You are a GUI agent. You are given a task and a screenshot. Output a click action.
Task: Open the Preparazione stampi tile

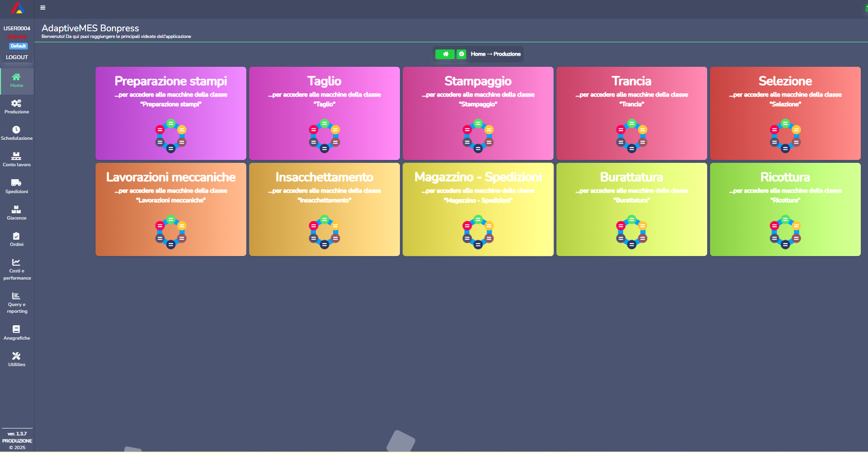(x=171, y=113)
